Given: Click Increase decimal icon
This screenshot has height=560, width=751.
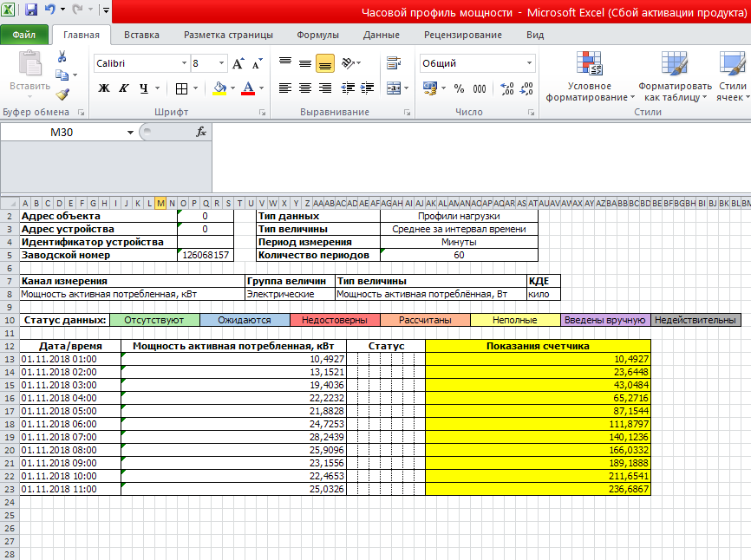Looking at the screenshot, I should click(506, 88).
